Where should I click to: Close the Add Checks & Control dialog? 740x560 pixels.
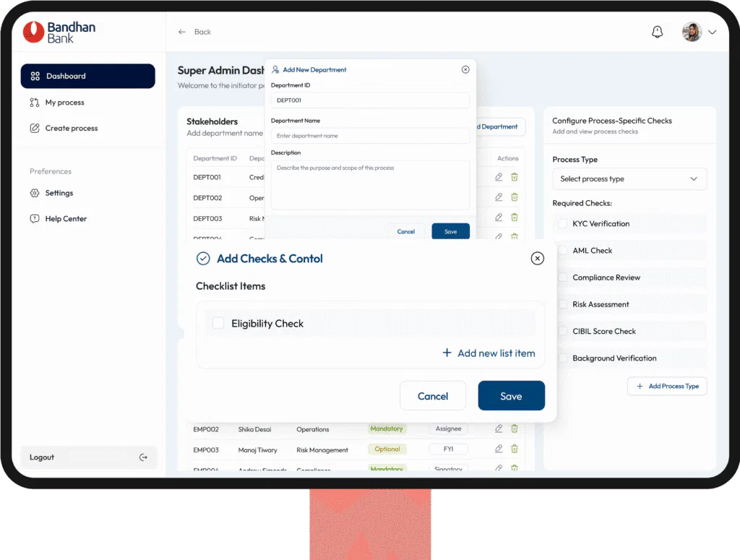537,258
